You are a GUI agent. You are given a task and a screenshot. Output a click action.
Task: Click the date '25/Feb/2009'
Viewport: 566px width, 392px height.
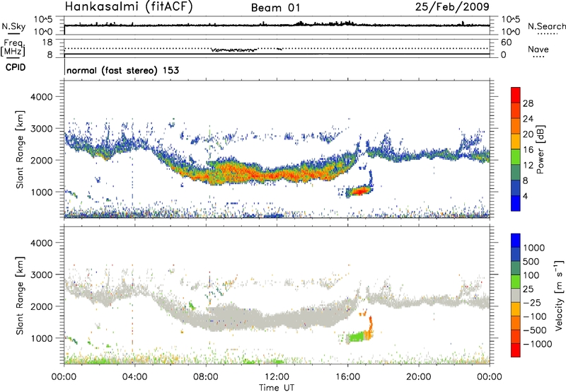click(x=452, y=6)
